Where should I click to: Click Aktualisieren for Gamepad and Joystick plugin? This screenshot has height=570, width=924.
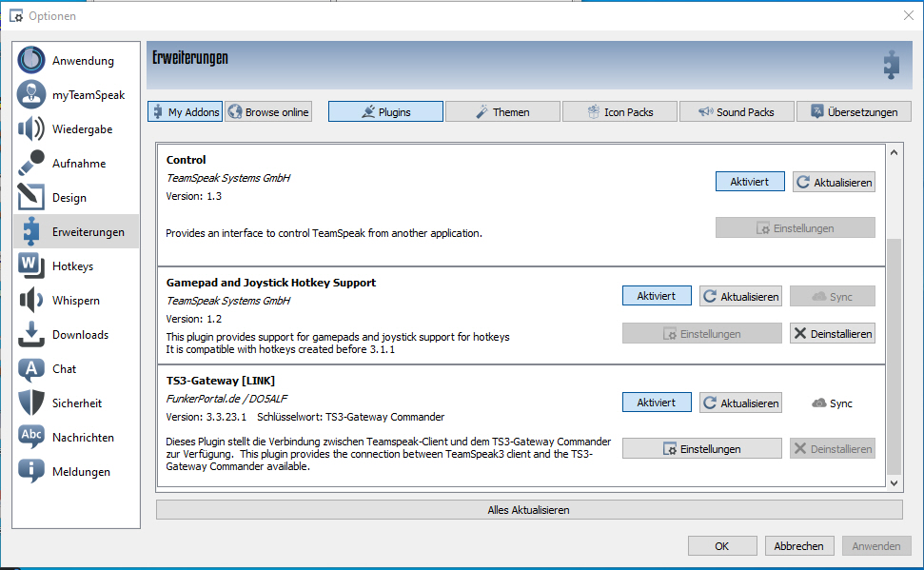740,296
